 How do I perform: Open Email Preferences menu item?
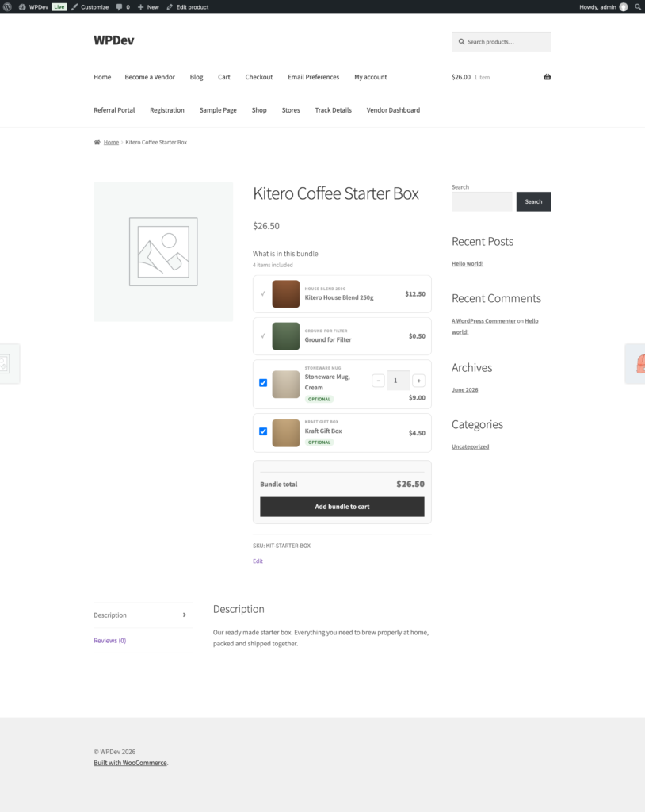[x=313, y=77]
